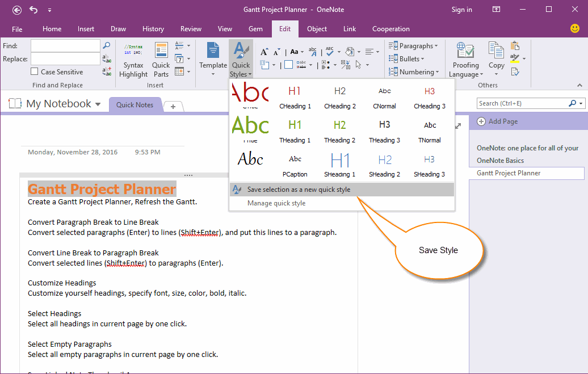This screenshot has width=588, height=374.
Task: Open the File menu
Action: click(x=17, y=29)
